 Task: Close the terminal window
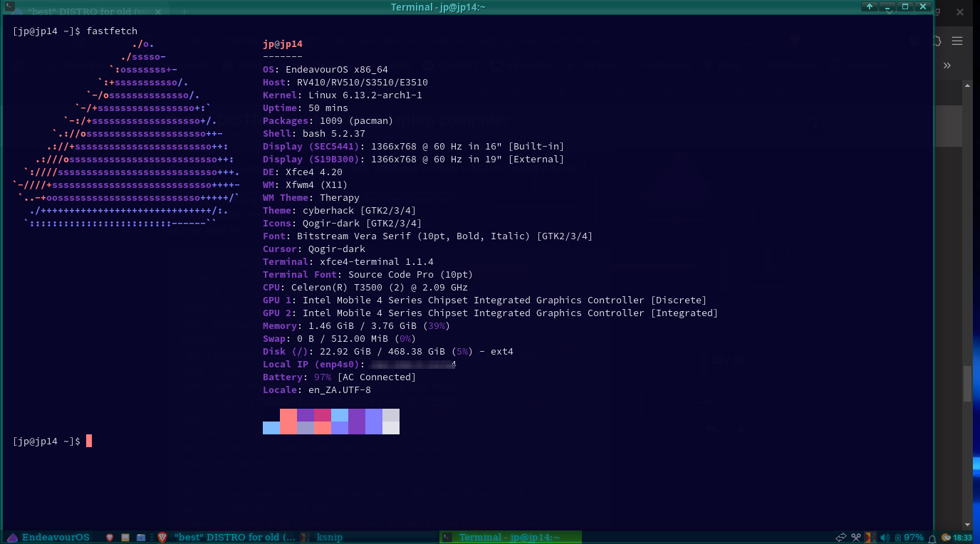click(x=923, y=6)
